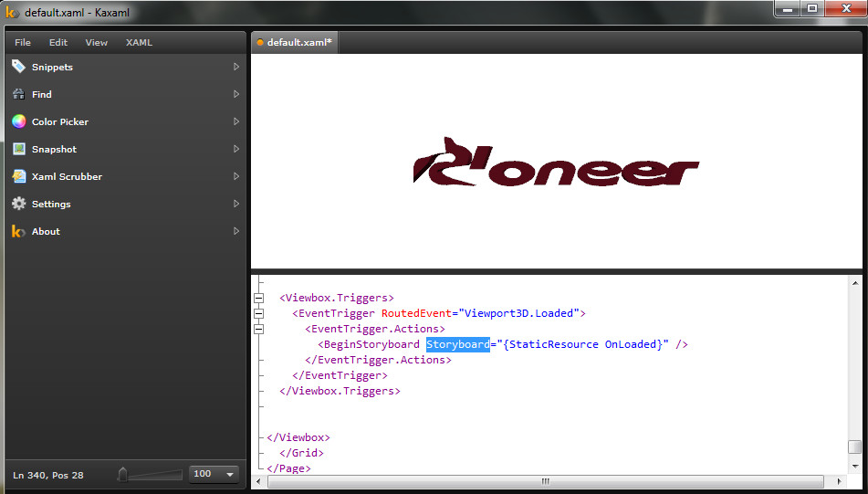The image size is (868, 494).
Task: Maximize the Kaxaml window
Action: click(812, 8)
